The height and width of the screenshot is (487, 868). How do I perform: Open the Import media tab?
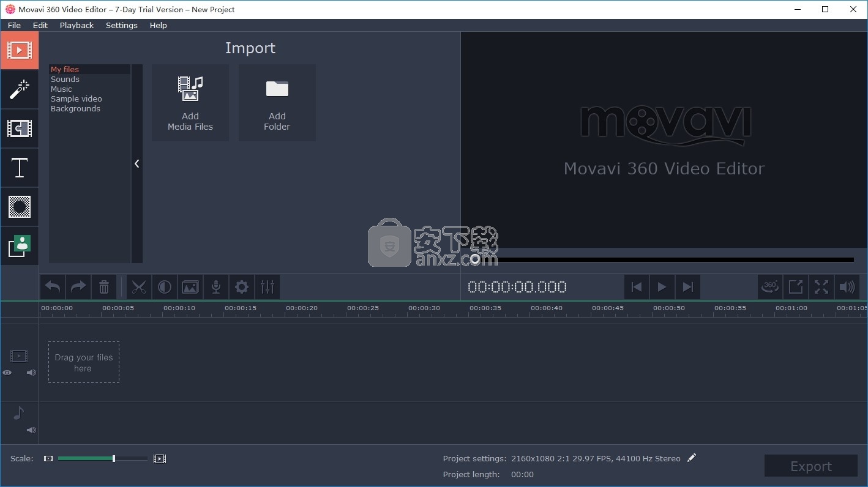[x=20, y=50]
